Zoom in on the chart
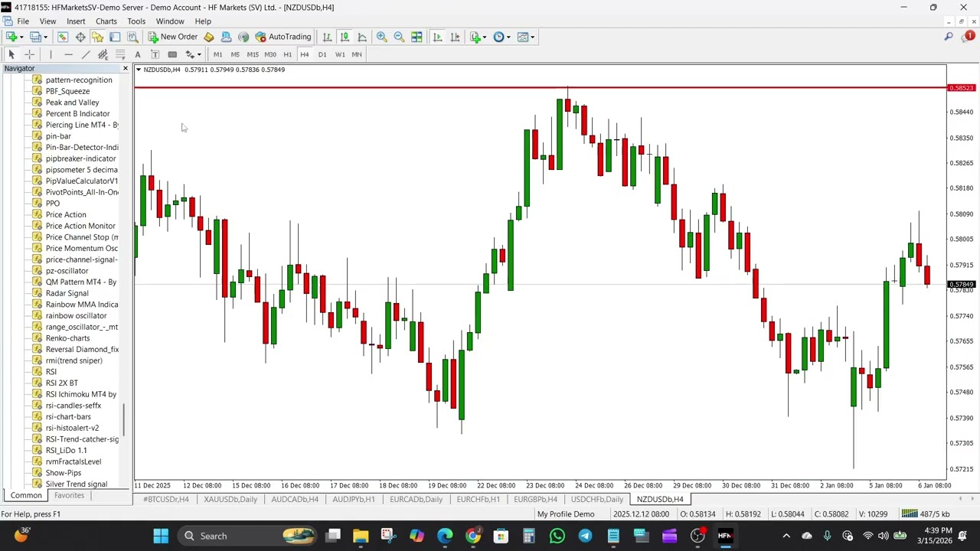This screenshot has height=551, width=980. (381, 37)
